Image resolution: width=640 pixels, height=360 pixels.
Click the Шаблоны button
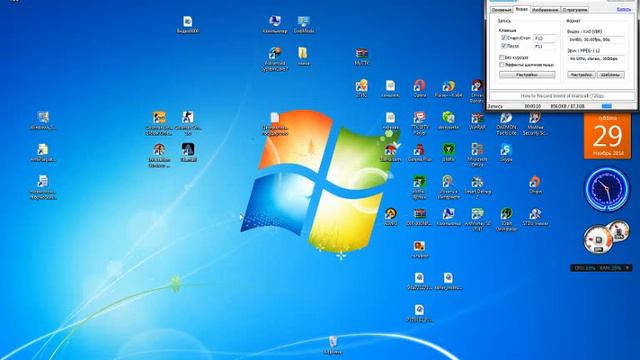pyautogui.click(x=611, y=75)
